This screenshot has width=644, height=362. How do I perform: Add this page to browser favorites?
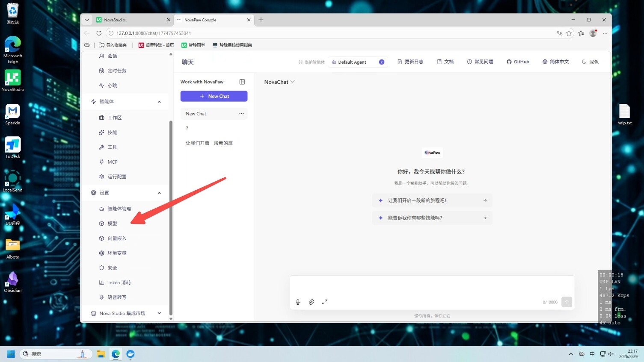pyautogui.click(x=569, y=33)
